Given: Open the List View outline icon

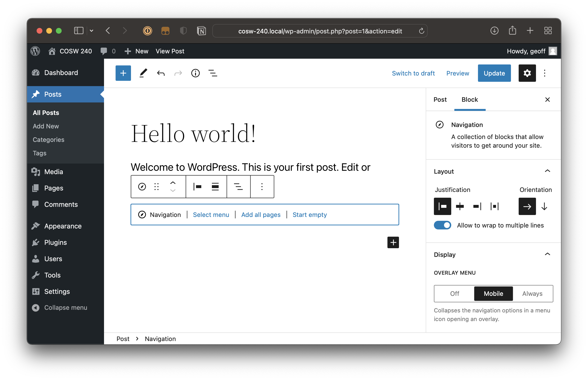Looking at the screenshot, I should (x=213, y=73).
